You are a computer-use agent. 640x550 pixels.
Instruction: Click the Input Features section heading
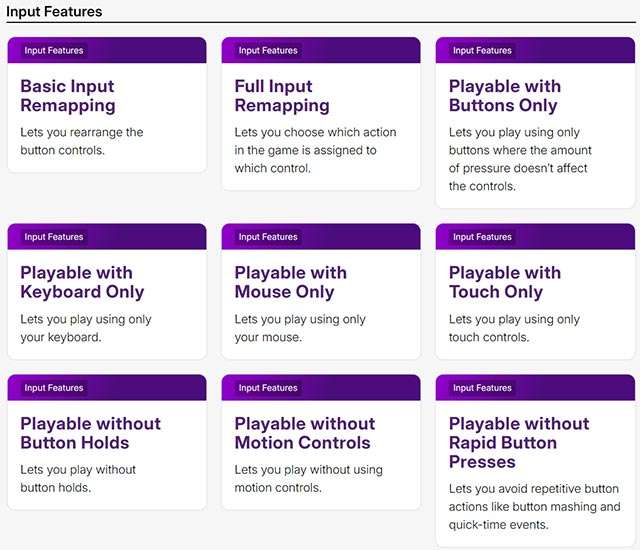(x=54, y=11)
